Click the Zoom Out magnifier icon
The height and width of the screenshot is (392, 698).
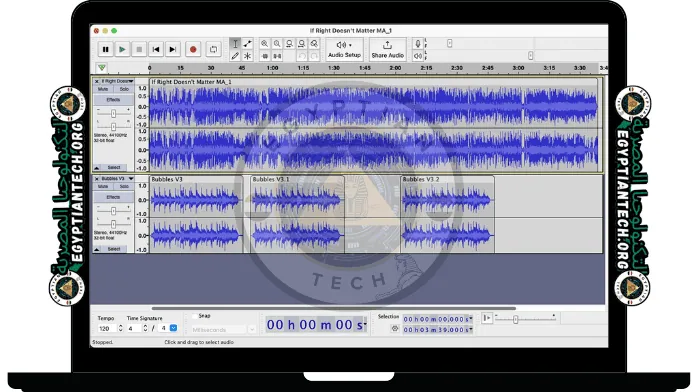(277, 44)
